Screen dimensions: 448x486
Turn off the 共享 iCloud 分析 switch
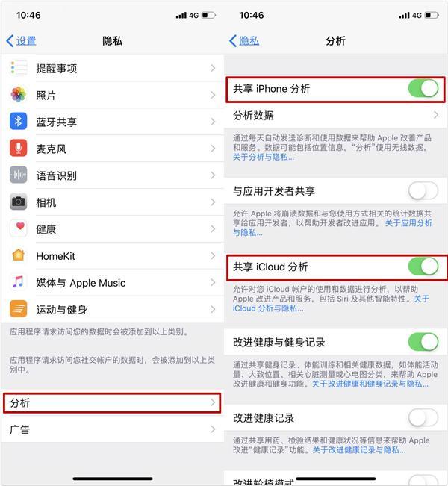[423, 267]
